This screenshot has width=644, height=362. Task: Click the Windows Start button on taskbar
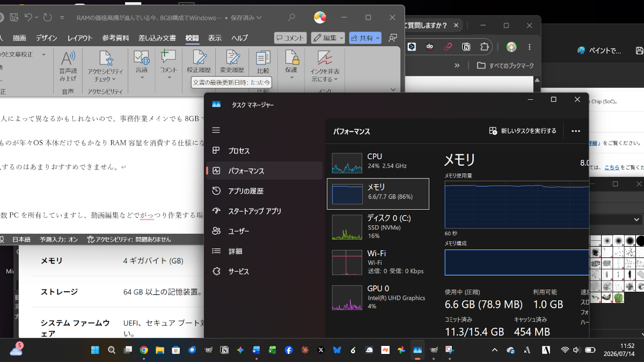tap(95, 350)
